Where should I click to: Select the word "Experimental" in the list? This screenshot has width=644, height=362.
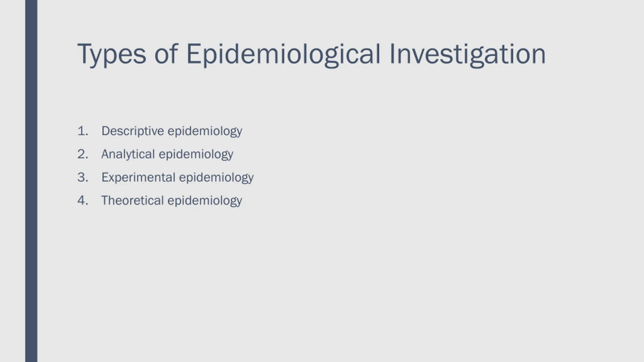pos(138,177)
